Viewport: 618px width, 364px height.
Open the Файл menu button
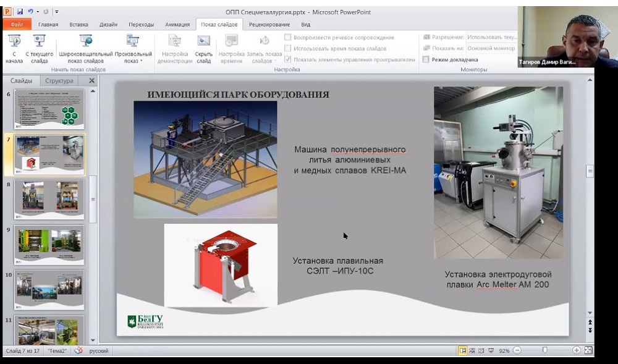[17, 25]
